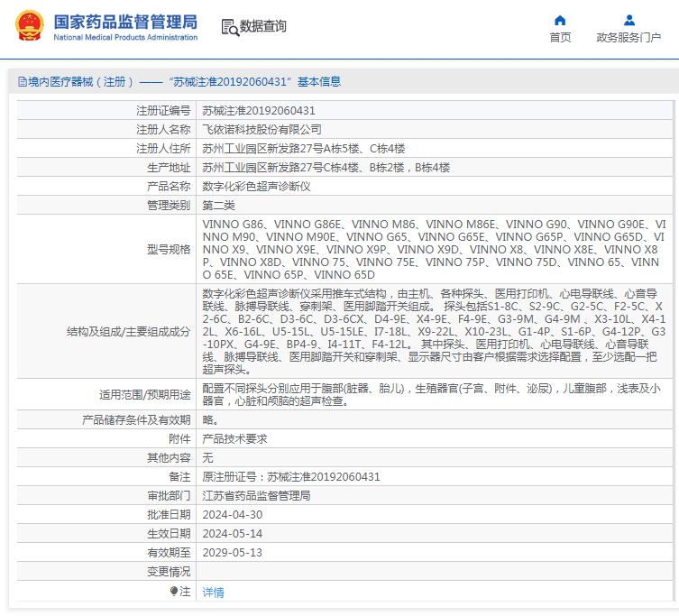679x616 pixels.
Task: Click the 审批部门 label
Action: 169,495
